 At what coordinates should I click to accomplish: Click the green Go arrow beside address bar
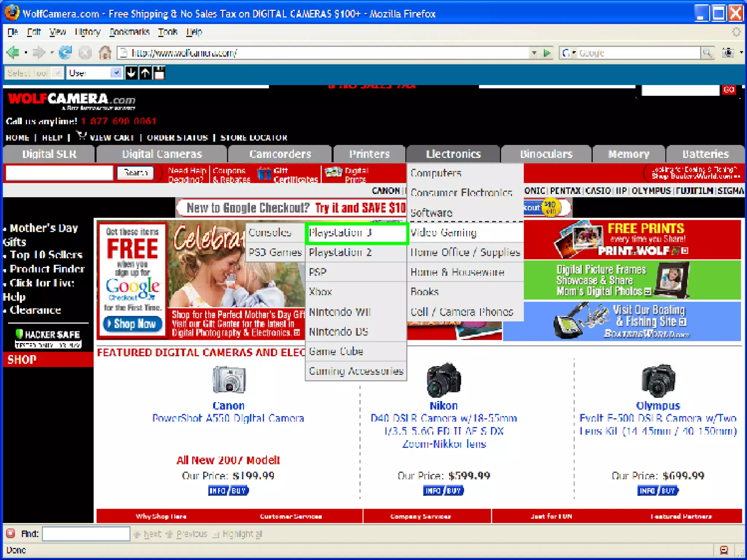[x=547, y=53]
